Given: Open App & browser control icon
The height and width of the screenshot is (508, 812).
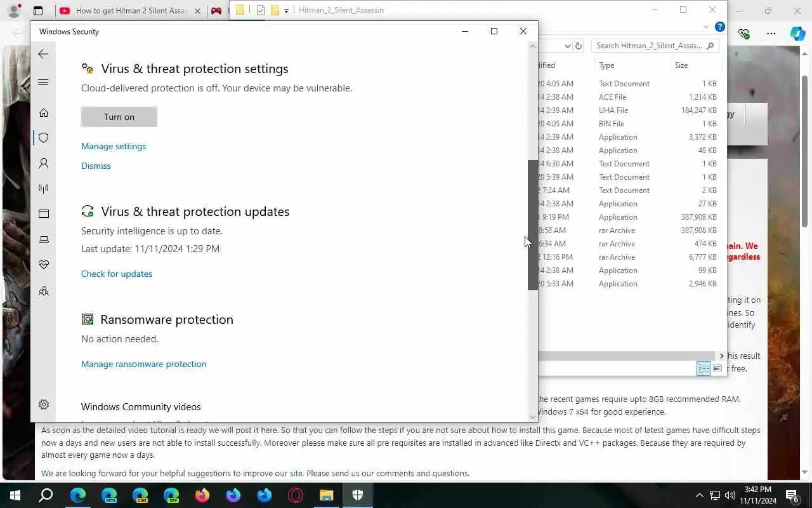Looking at the screenshot, I should 44,214.
